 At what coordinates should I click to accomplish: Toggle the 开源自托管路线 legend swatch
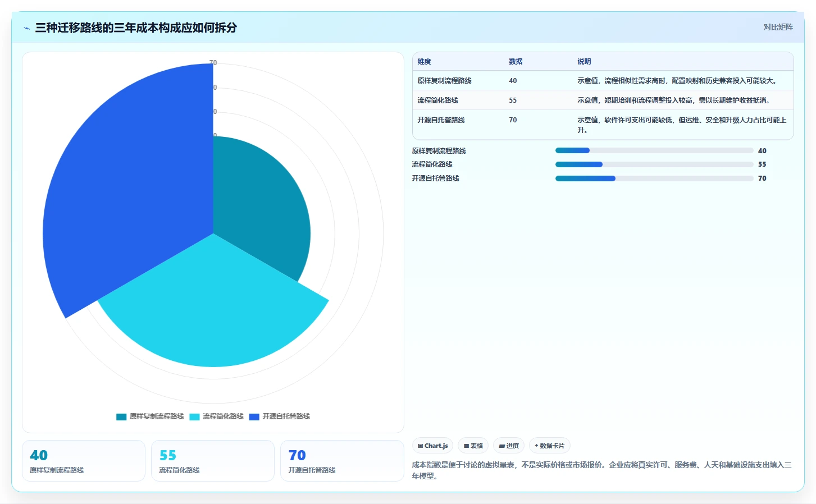click(254, 416)
